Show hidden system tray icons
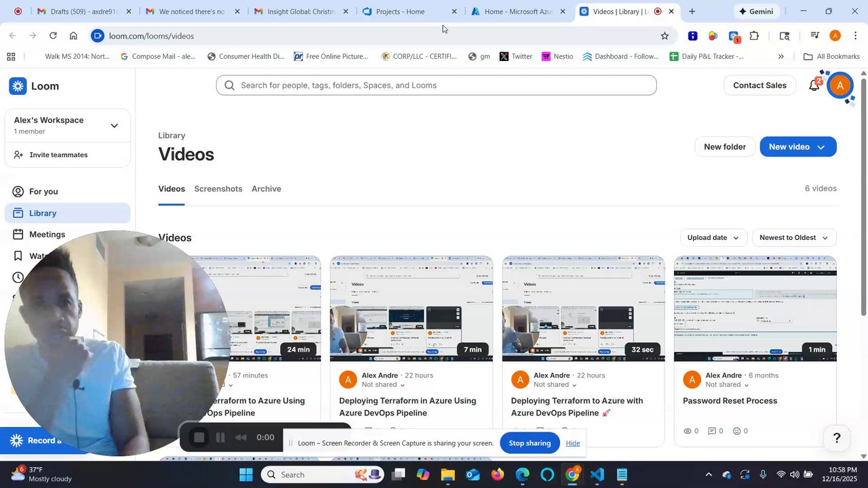This screenshot has height=488, width=868. pyautogui.click(x=709, y=474)
